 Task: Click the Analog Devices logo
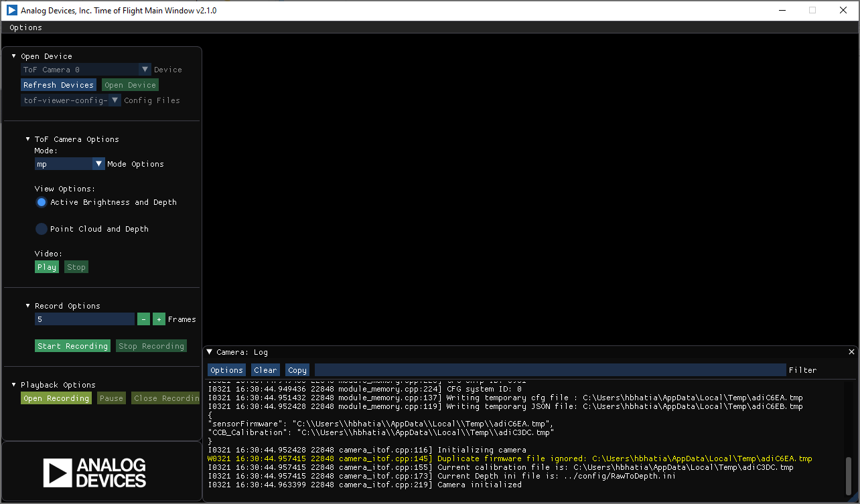click(94, 473)
